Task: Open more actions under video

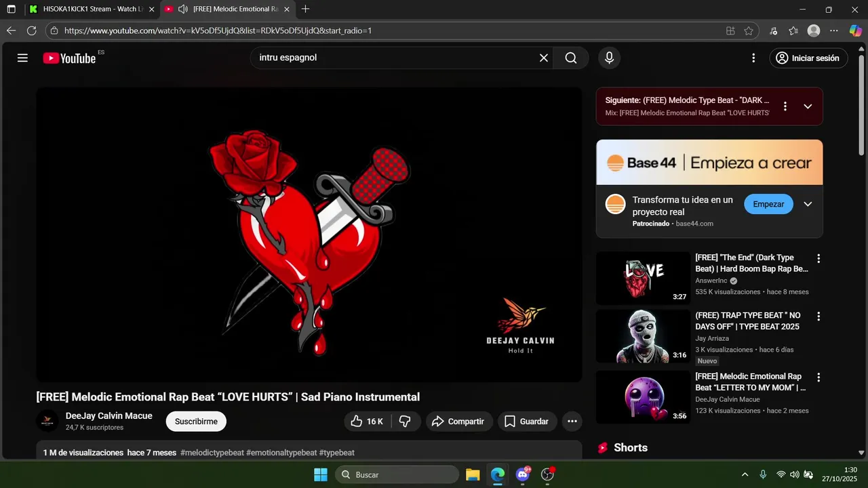Action: pos(572,422)
